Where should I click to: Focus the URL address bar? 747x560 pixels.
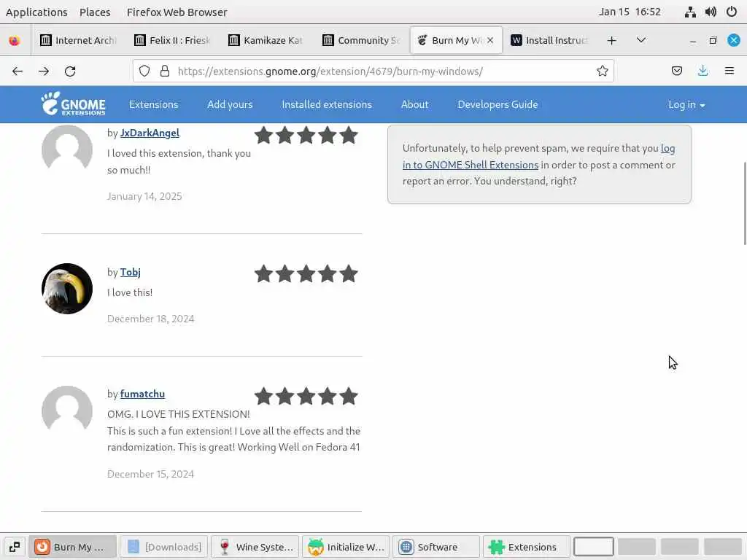373,71
